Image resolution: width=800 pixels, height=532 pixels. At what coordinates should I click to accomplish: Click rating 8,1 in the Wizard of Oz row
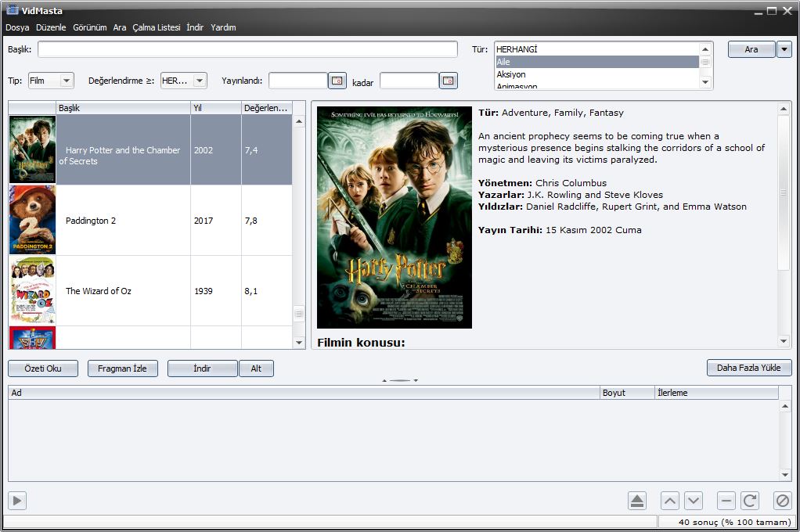coord(251,291)
